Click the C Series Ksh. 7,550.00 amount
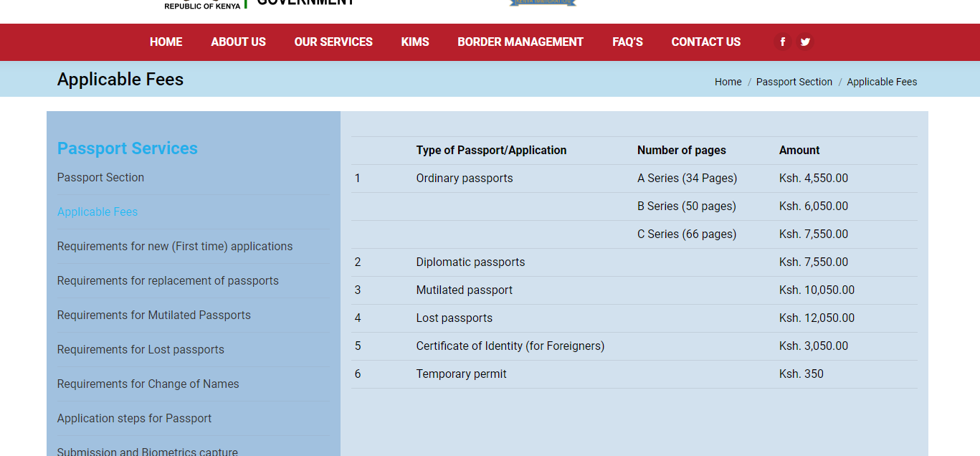Screen dimensions: 980x456 pyautogui.click(x=814, y=234)
